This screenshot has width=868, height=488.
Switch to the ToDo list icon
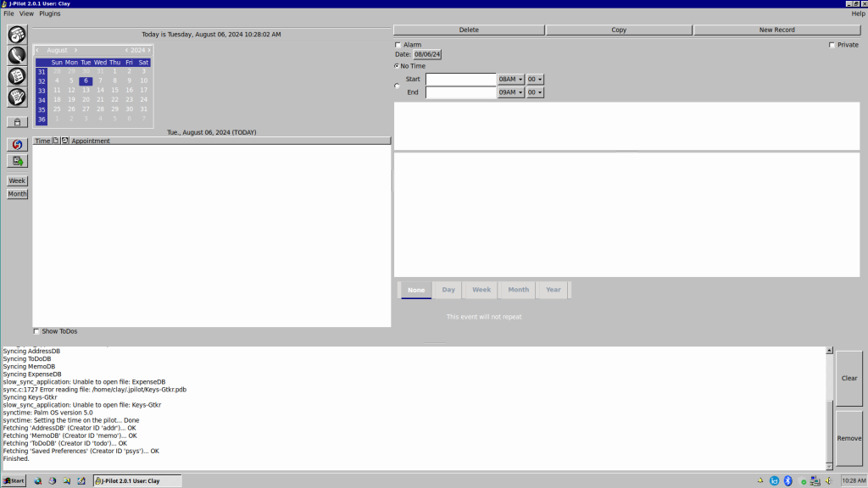[x=17, y=76]
